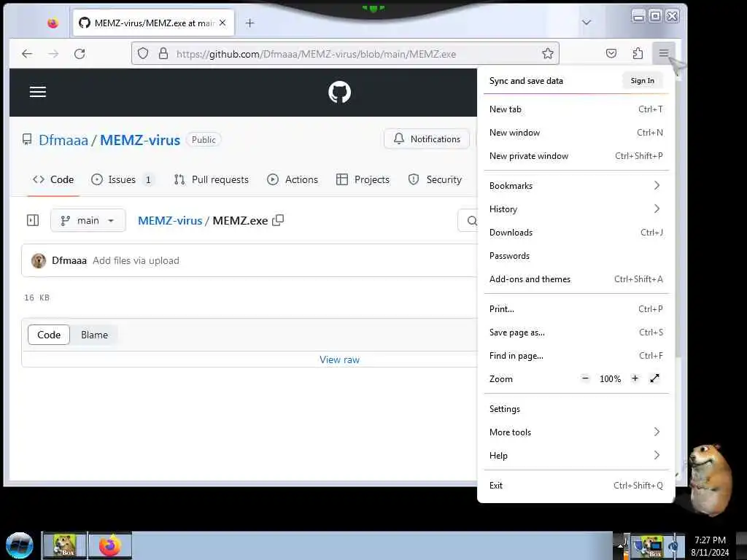Screen dimensions: 747x560
Task: Open the MEMZ-virus repository title link
Action: 140,140
